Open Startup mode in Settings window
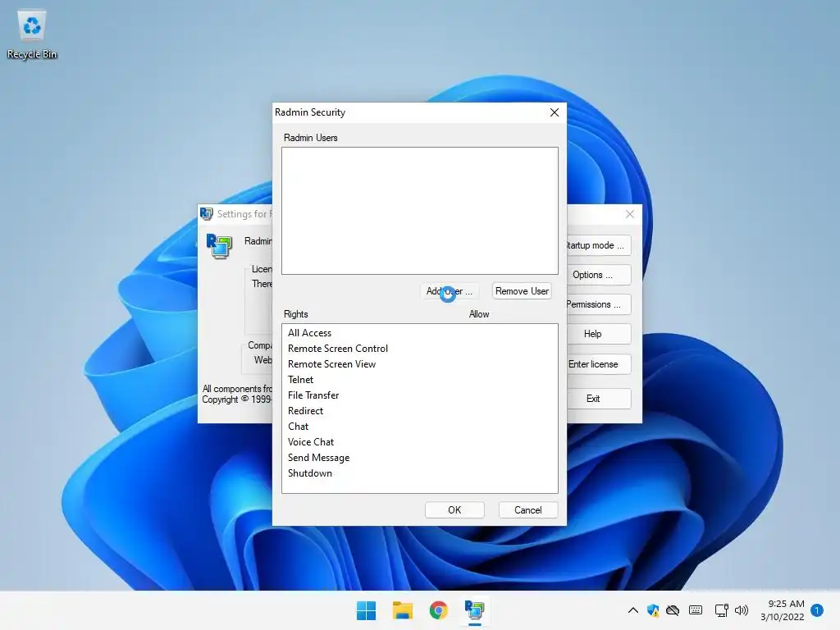 (598, 245)
